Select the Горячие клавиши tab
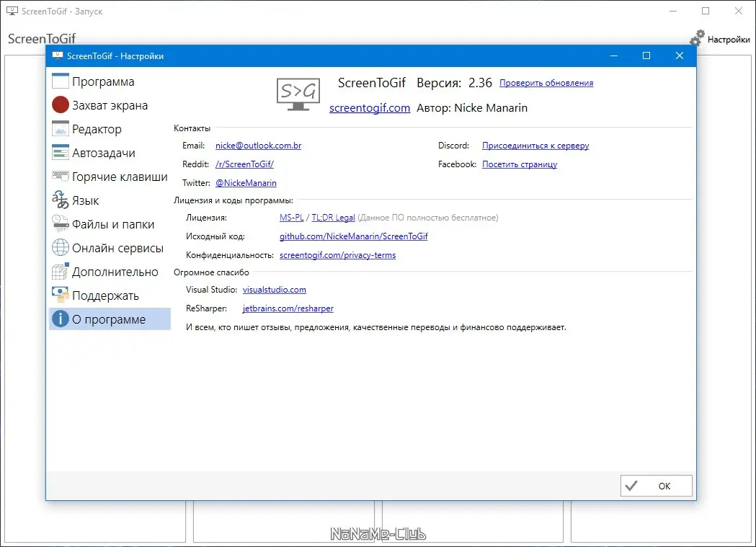The width and height of the screenshot is (756, 547). (110, 177)
